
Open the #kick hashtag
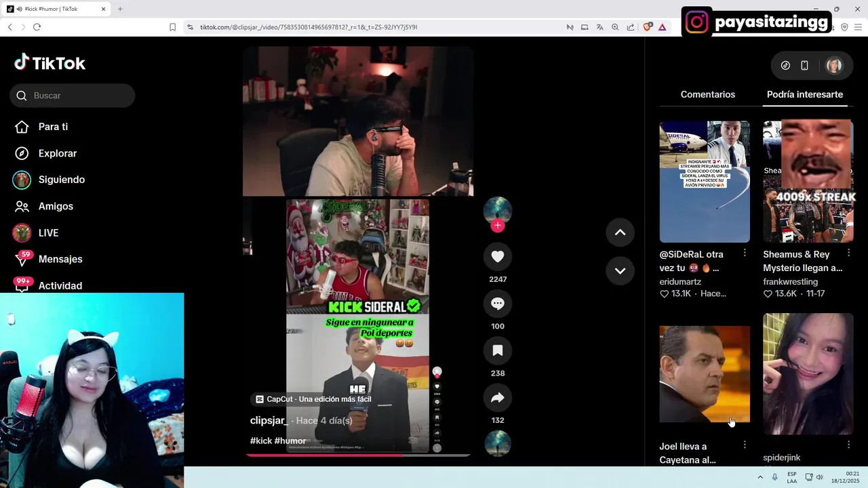[261, 441]
